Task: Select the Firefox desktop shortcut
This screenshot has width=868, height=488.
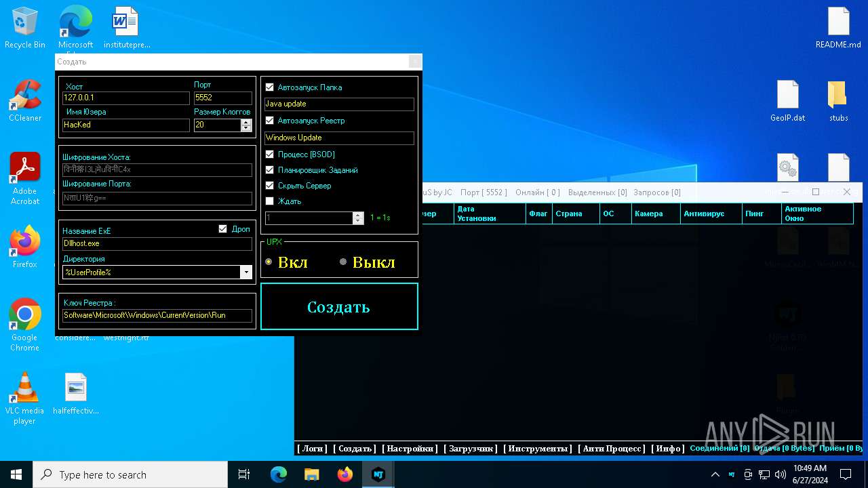Action: pyautogui.click(x=25, y=247)
